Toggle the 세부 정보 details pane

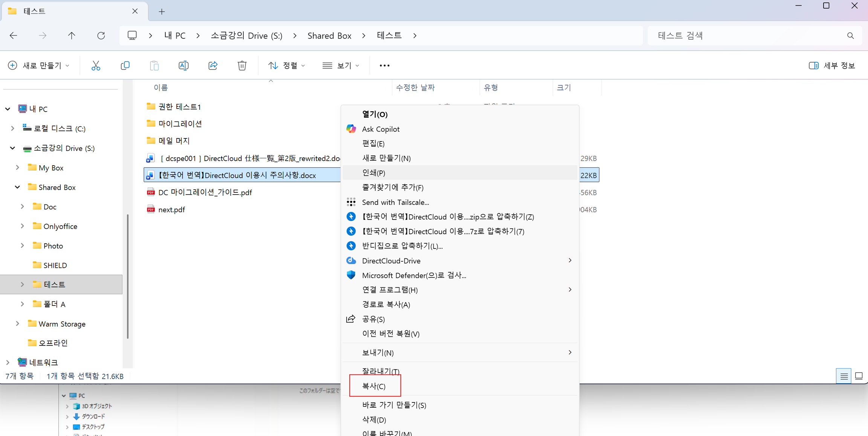pos(831,66)
